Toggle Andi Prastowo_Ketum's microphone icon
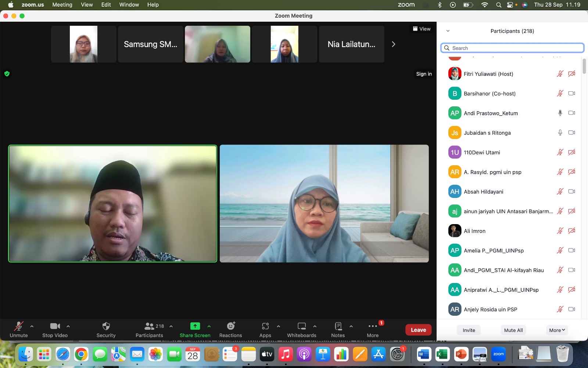588x368 pixels. 560,113
